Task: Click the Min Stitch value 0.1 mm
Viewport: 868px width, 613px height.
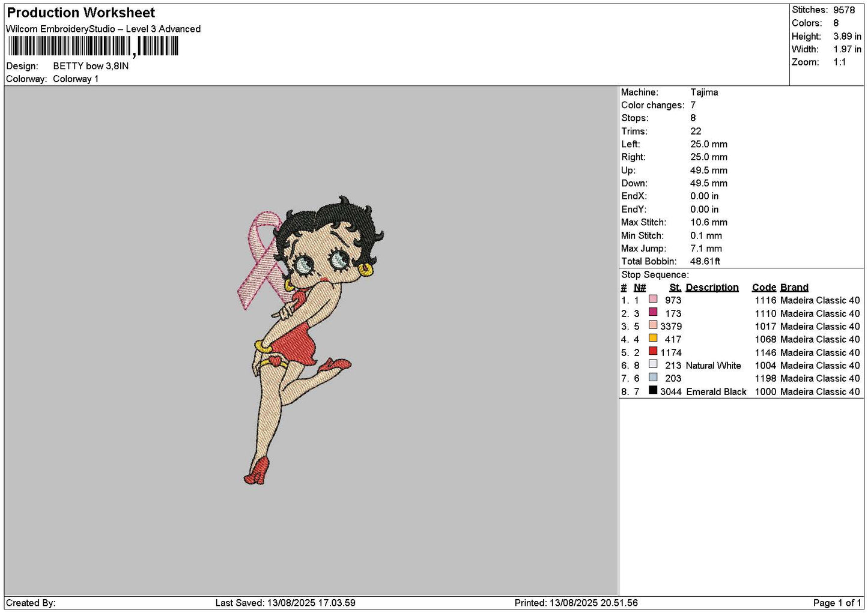Action: pyautogui.click(x=706, y=236)
